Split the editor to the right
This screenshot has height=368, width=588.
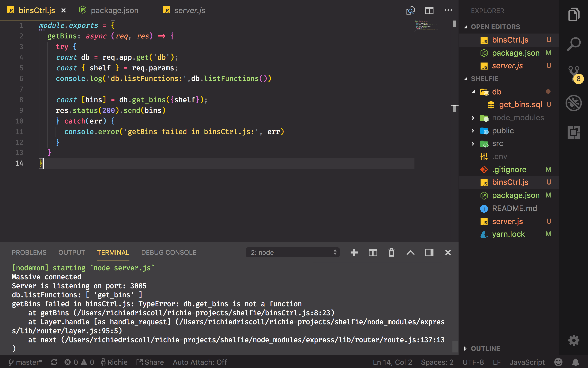(x=429, y=10)
